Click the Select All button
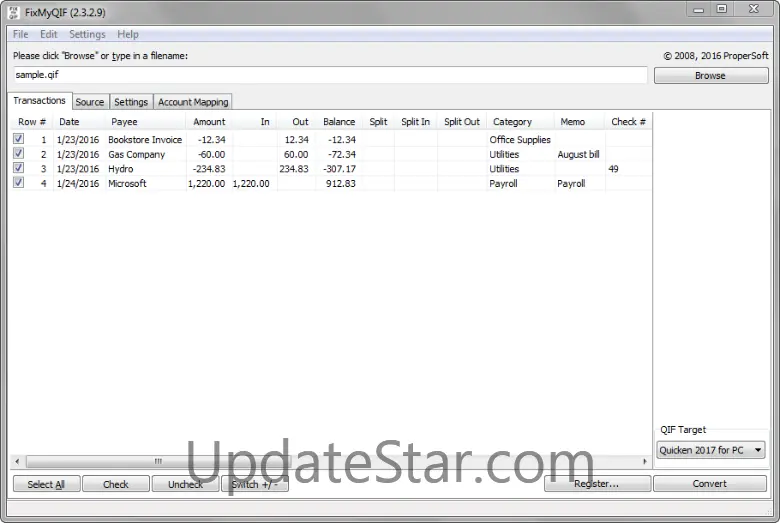780x523 pixels. click(x=46, y=484)
